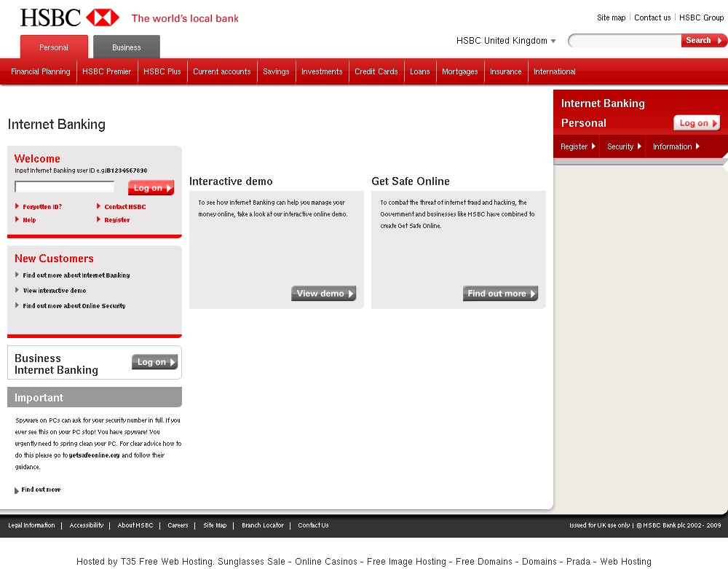Click Log on in Internet Banking Personal panel
The width and height of the screenshot is (728, 569).
coord(697,123)
